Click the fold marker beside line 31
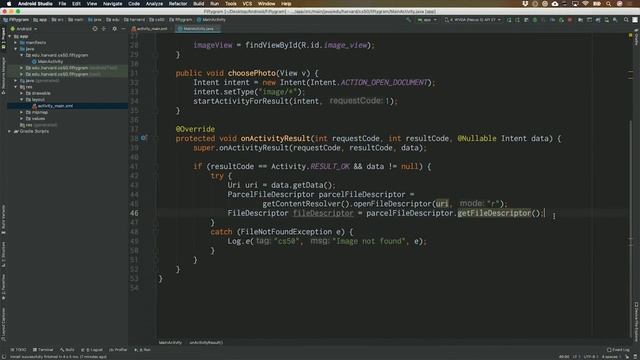 [156, 73]
